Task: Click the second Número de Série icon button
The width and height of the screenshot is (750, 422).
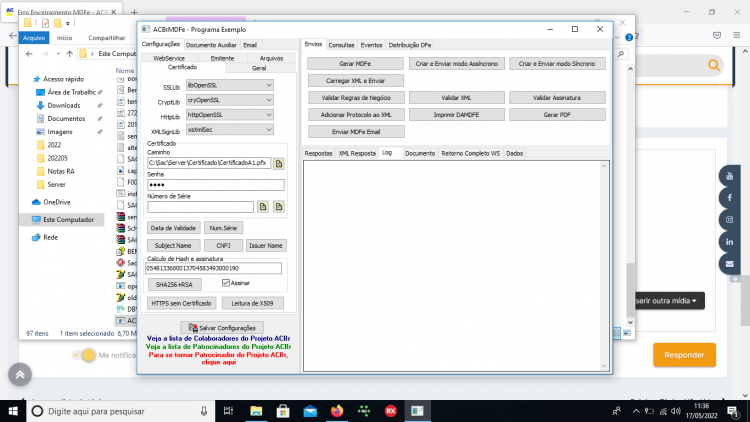Action: pos(279,207)
